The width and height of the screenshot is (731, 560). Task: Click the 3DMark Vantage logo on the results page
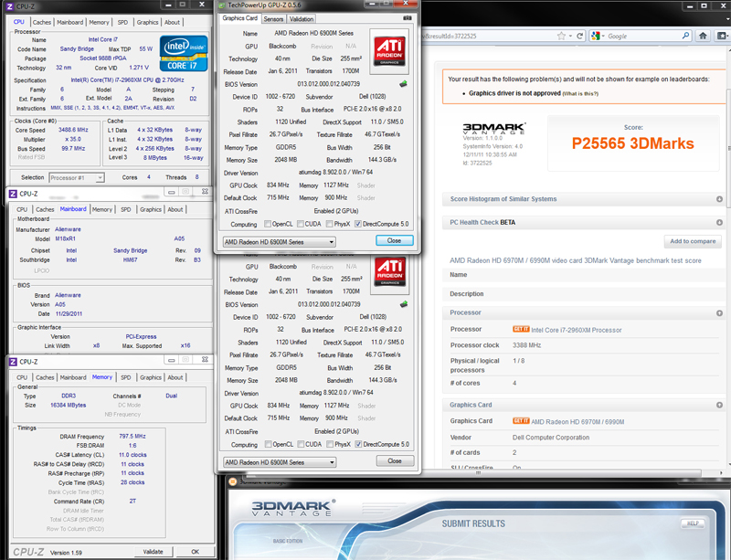click(x=493, y=128)
